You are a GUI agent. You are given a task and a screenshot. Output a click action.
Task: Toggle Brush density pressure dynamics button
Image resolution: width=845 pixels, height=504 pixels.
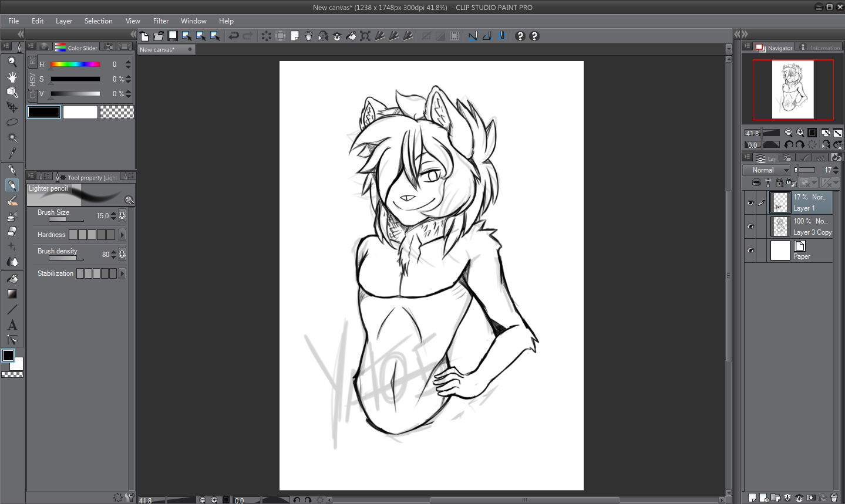click(122, 254)
